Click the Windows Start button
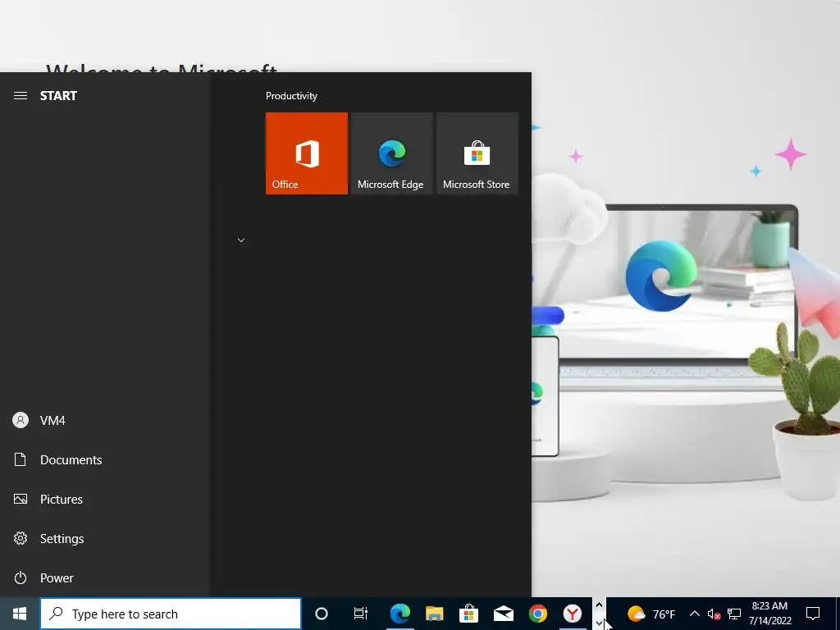The width and height of the screenshot is (840, 630). coord(20,614)
